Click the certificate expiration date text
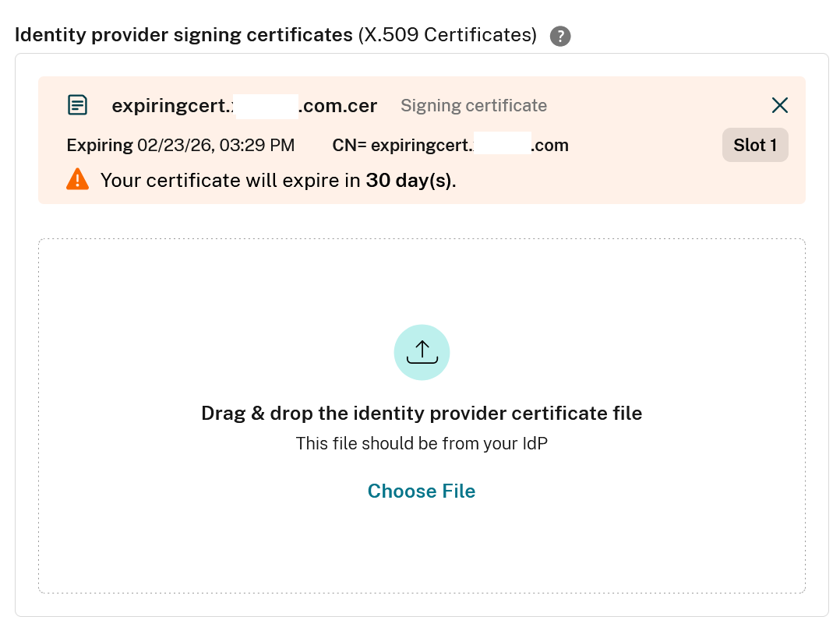This screenshot has width=840, height=634. (181, 145)
